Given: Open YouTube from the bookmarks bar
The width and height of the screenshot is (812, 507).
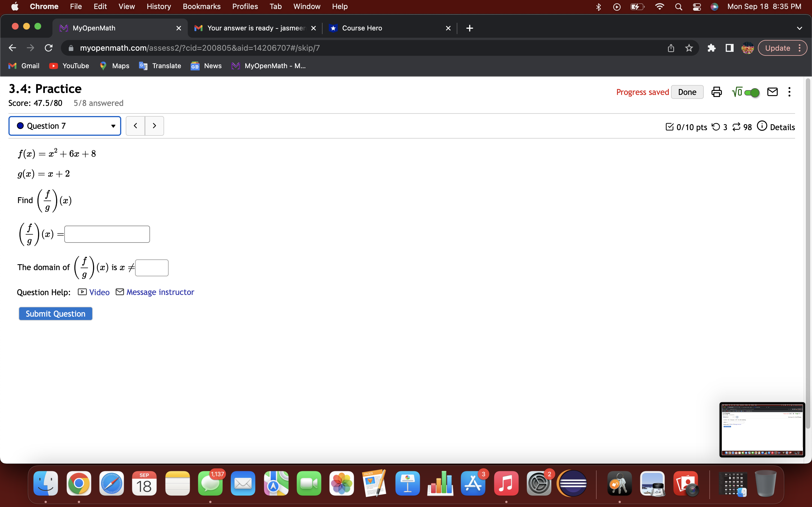Looking at the screenshot, I should point(69,66).
